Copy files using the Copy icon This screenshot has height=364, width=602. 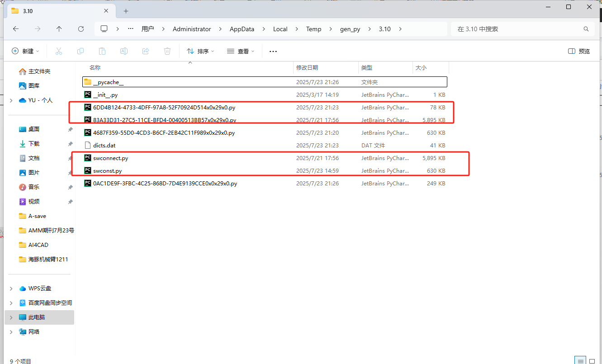80,51
